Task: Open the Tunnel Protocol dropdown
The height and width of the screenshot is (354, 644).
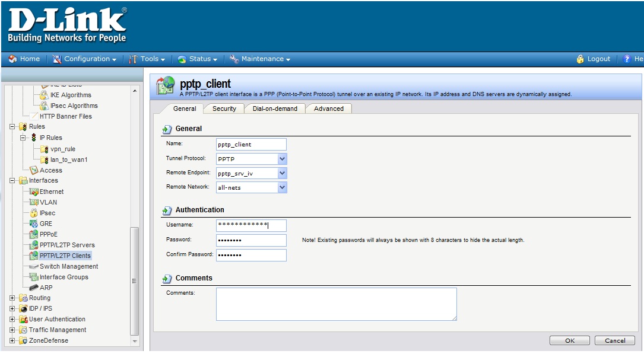Action: [282, 159]
